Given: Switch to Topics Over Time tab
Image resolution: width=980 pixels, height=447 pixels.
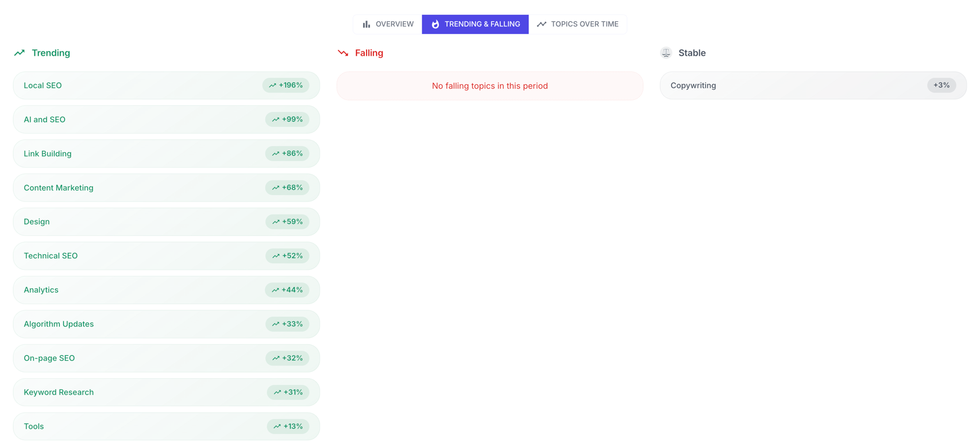Looking at the screenshot, I should [577, 24].
